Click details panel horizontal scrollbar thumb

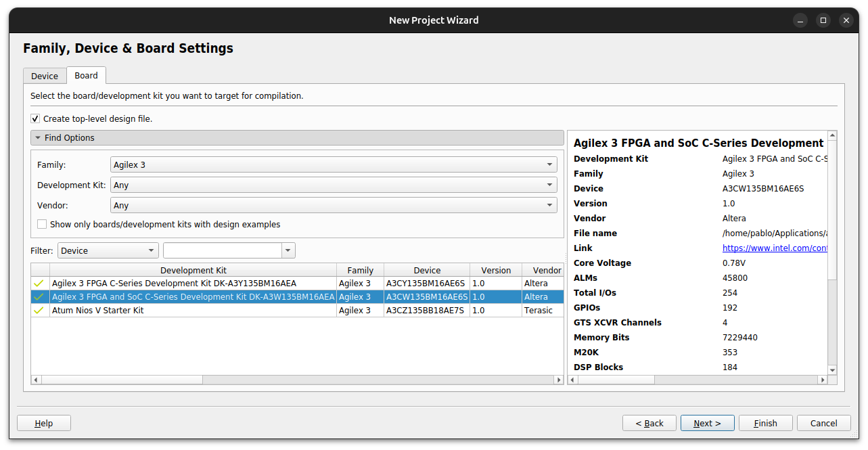pyautogui.click(x=616, y=380)
